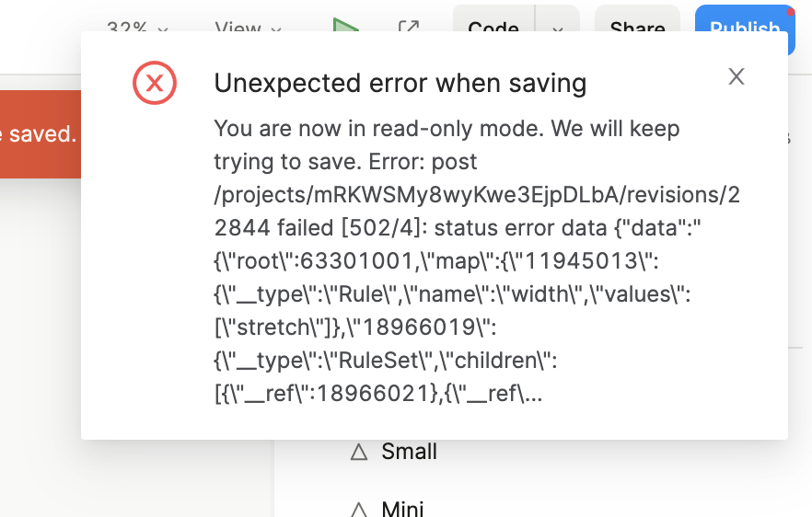Open the 32% zoom level dropdown
Image resolution: width=812 pixels, height=517 pixels.
pyautogui.click(x=138, y=28)
